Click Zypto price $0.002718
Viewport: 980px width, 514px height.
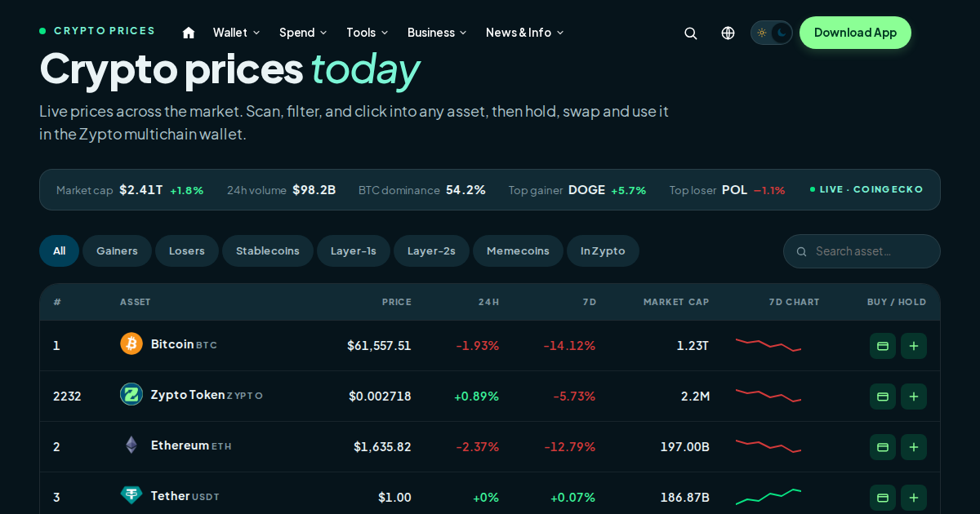pyautogui.click(x=380, y=397)
